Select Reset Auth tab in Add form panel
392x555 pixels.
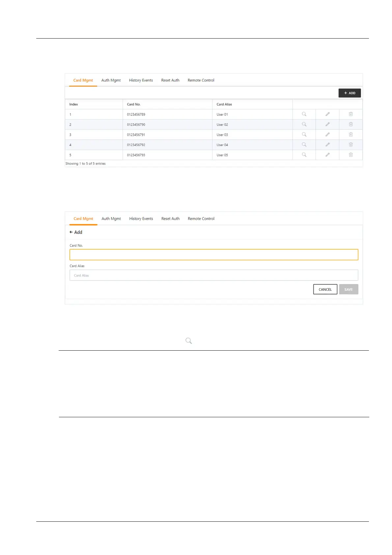click(x=170, y=219)
